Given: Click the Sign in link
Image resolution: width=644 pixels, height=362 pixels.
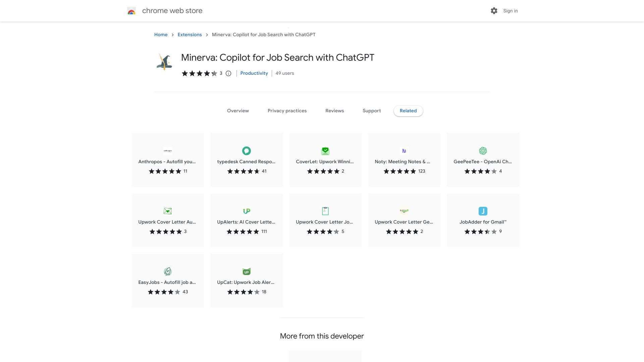Looking at the screenshot, I should [x=510, y=11].
